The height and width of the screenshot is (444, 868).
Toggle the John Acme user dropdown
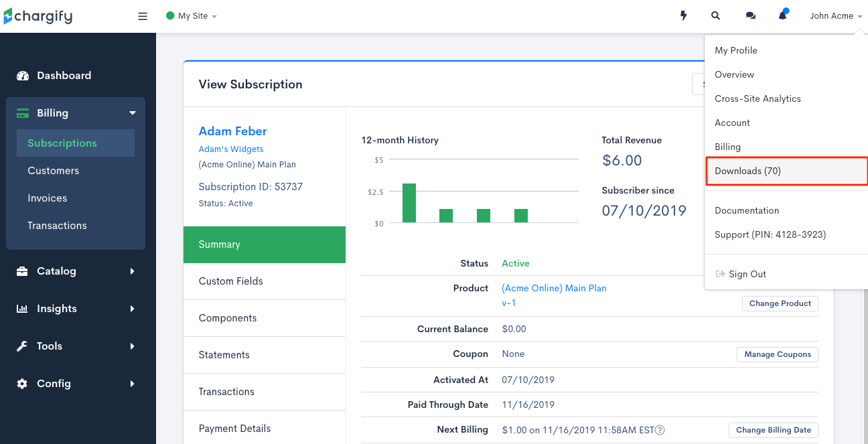pos(836,16)
